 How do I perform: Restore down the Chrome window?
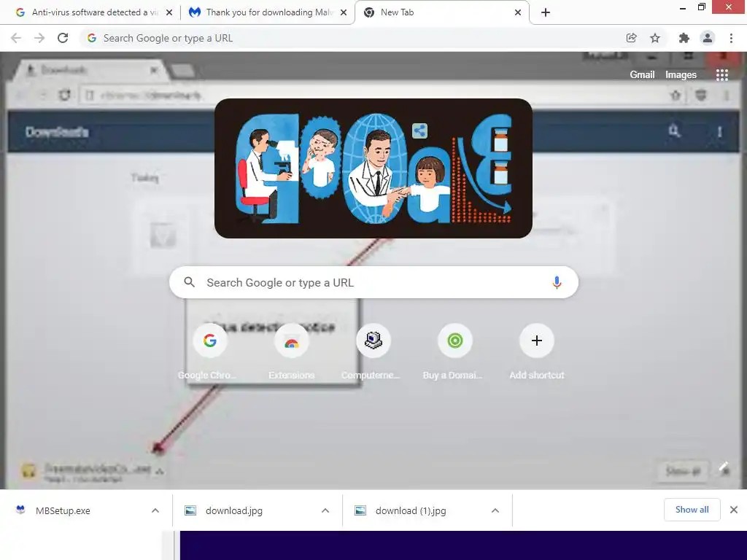[x=701, y=7]
